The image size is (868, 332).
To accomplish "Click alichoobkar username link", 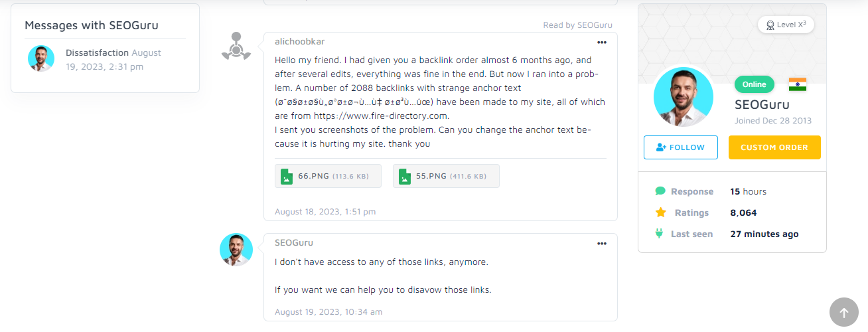I will (x=300, y=42).
